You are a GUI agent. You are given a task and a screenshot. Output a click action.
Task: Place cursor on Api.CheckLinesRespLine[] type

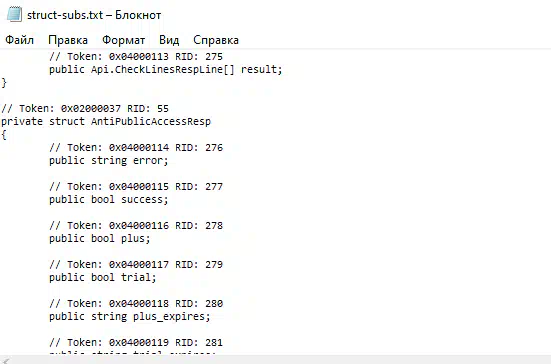click(x=163, y=70)
